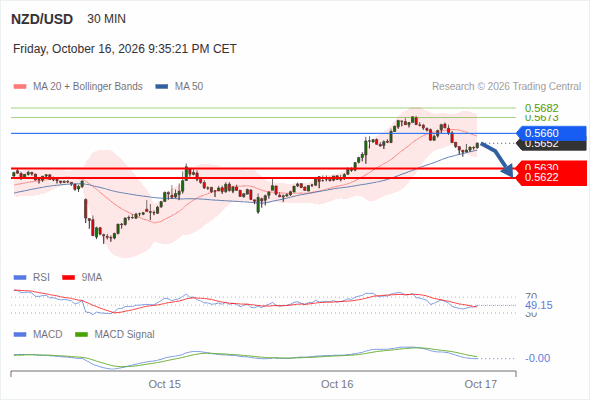The height and width of the screenshot is (400, 590).
Task: Click the 0.5660 blue pivot price tag
Action: pos(551,133)
